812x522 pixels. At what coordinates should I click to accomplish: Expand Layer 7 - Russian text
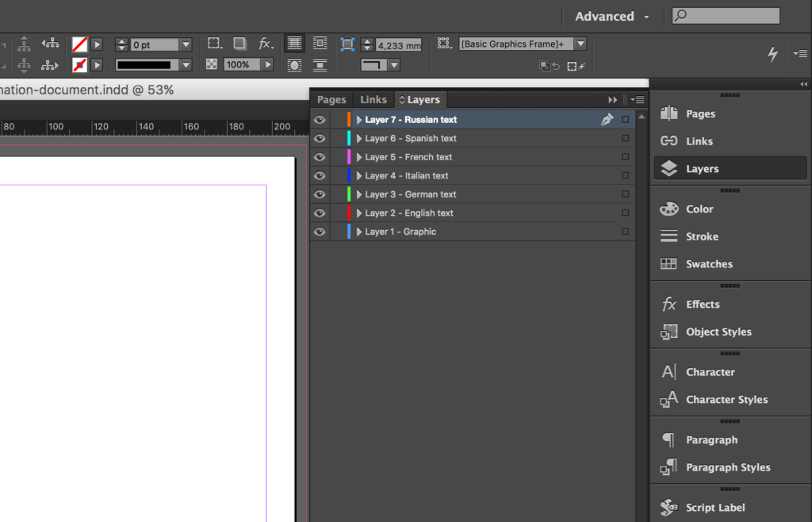(x=358, y=119)
